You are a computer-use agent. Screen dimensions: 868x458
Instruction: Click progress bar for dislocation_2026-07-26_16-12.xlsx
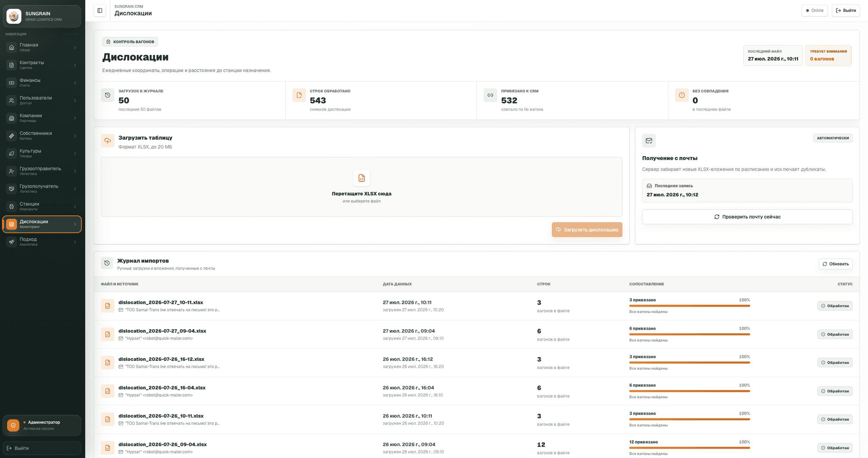point(690,363)
